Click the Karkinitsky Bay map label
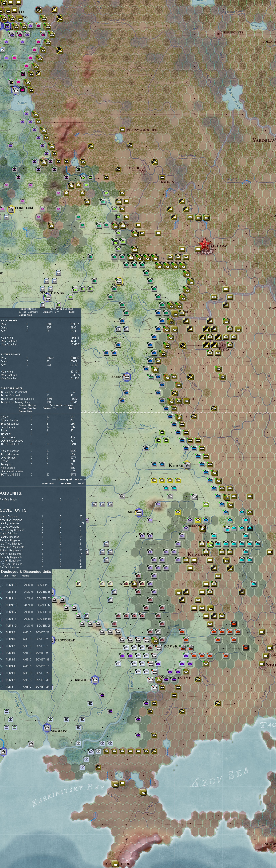 (68, 795)
